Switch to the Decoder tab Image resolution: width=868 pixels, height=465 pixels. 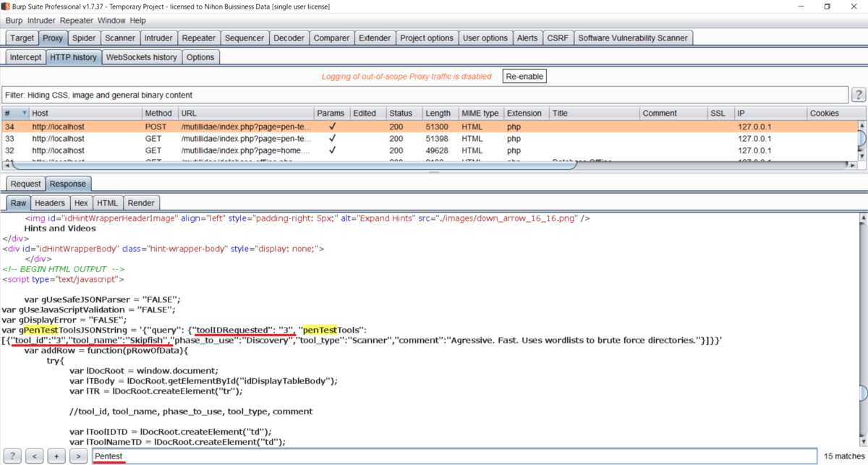coord(289,38)
